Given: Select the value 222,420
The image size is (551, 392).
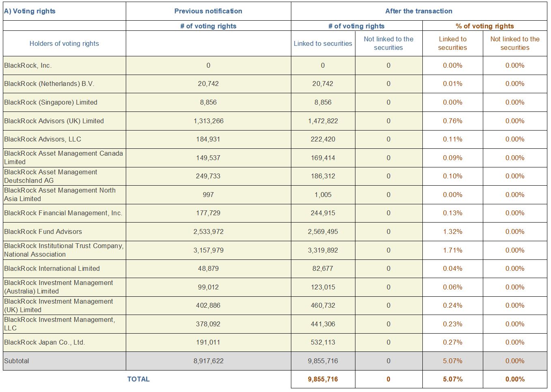Looking at the screenshot, I should 323,139.
